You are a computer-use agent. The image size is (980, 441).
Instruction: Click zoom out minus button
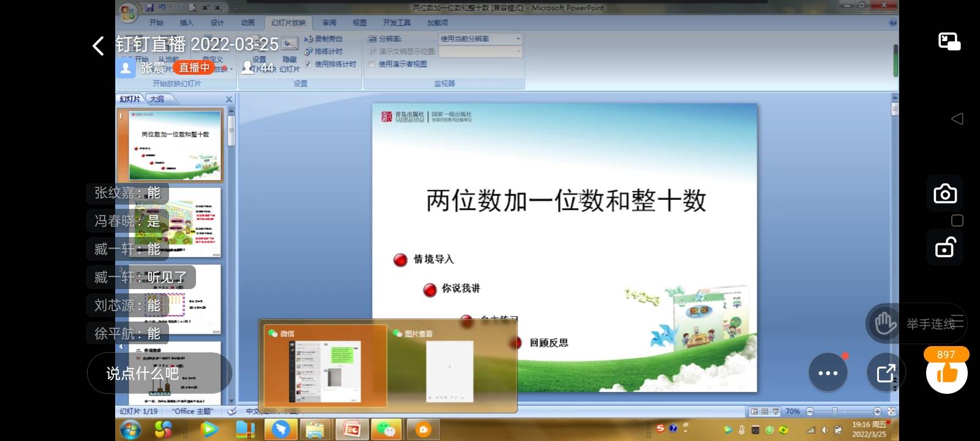click(x=810, y=412)
